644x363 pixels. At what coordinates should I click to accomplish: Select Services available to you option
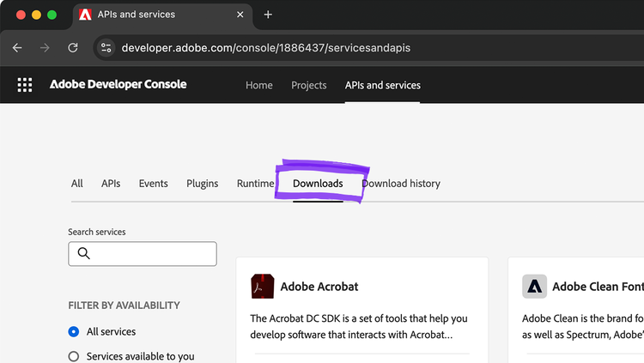point(74,356)
